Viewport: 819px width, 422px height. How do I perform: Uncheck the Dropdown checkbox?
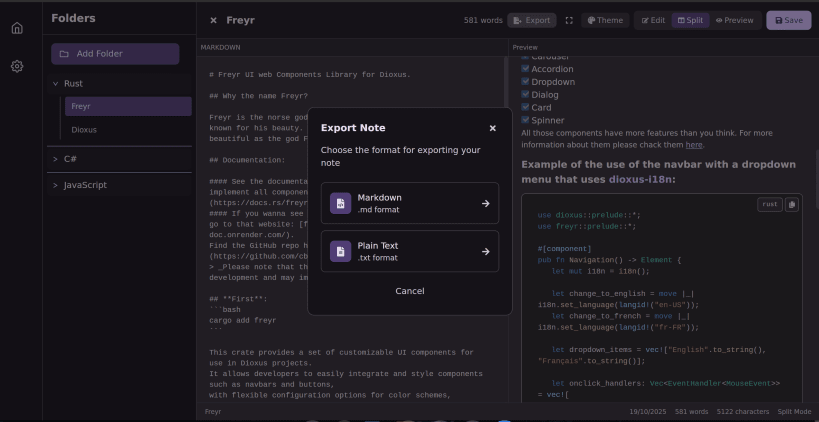click(526, 82)
